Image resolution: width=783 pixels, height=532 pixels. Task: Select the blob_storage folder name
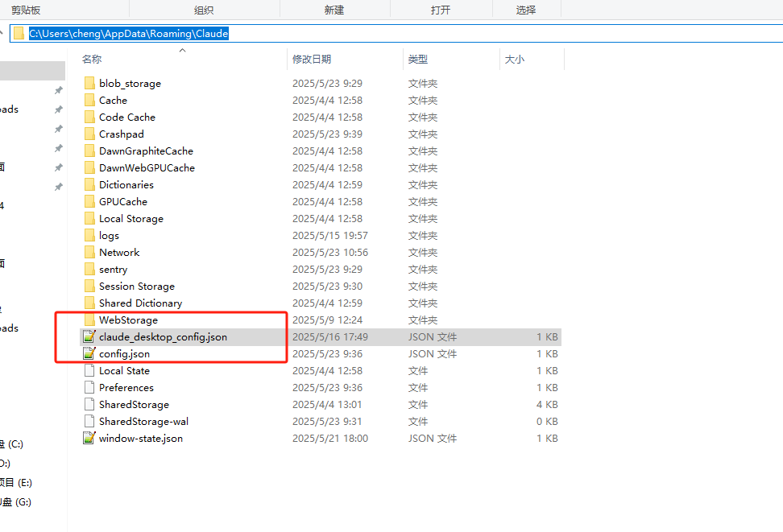pos(130,84)
